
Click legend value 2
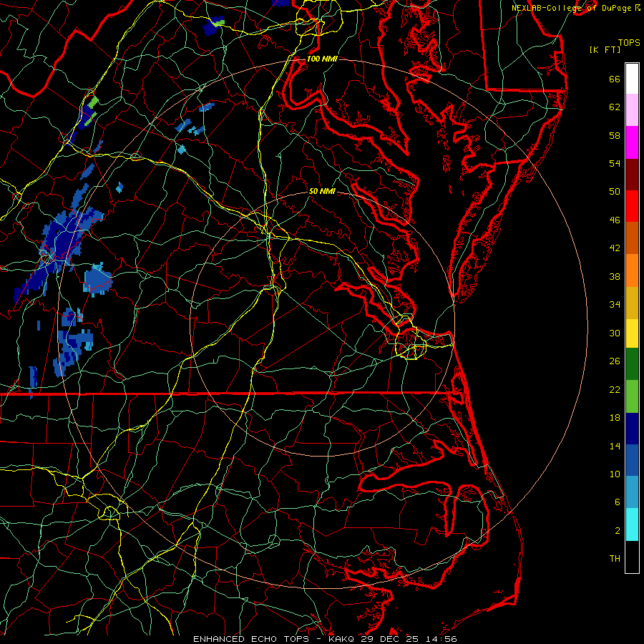[618, 531]
